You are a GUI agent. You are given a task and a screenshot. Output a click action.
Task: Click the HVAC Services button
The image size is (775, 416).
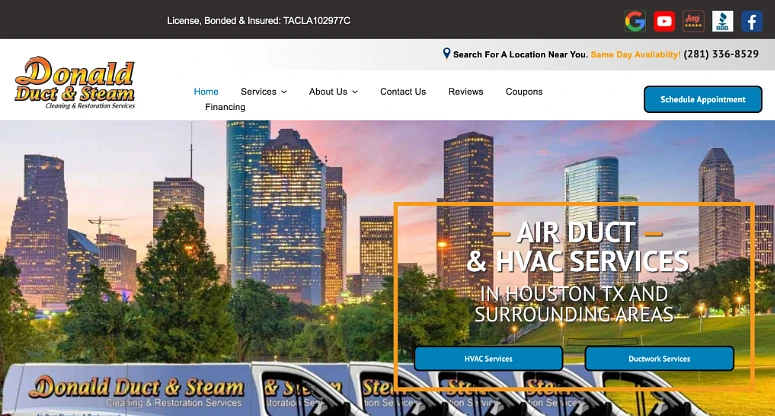488,359
